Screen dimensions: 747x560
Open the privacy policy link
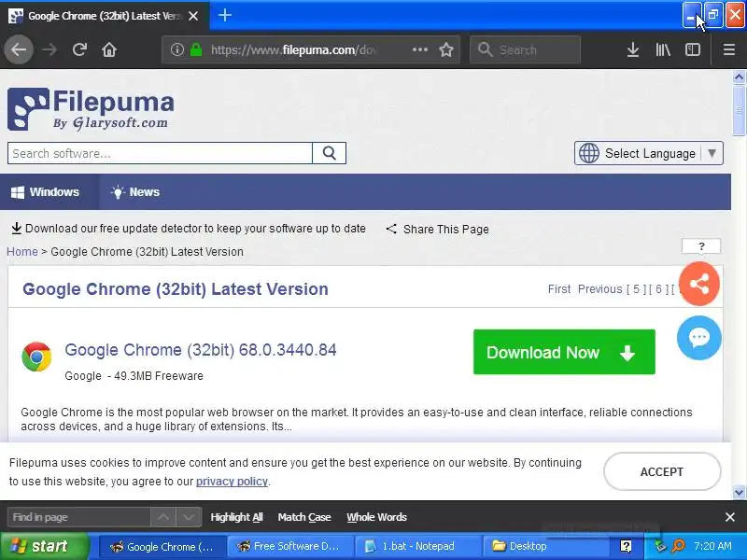tap(232, 481)
